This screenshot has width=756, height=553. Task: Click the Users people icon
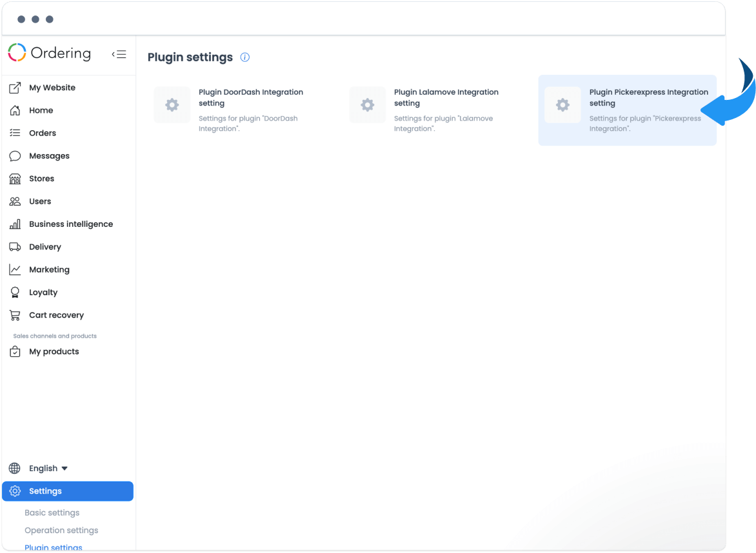pyautogui.click(x=15, y=201)
